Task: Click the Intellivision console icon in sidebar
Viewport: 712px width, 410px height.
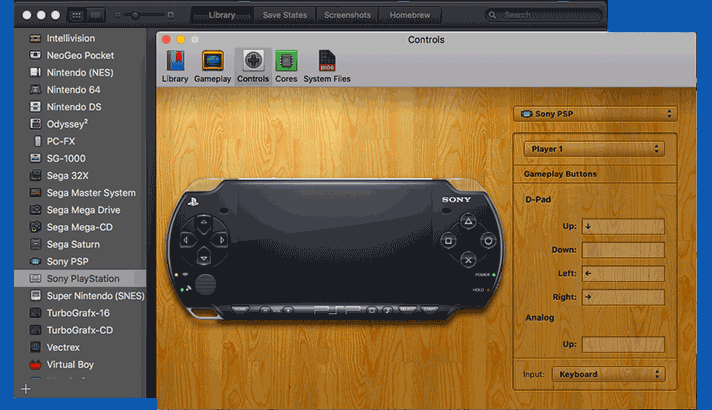Action: point(35,38)
